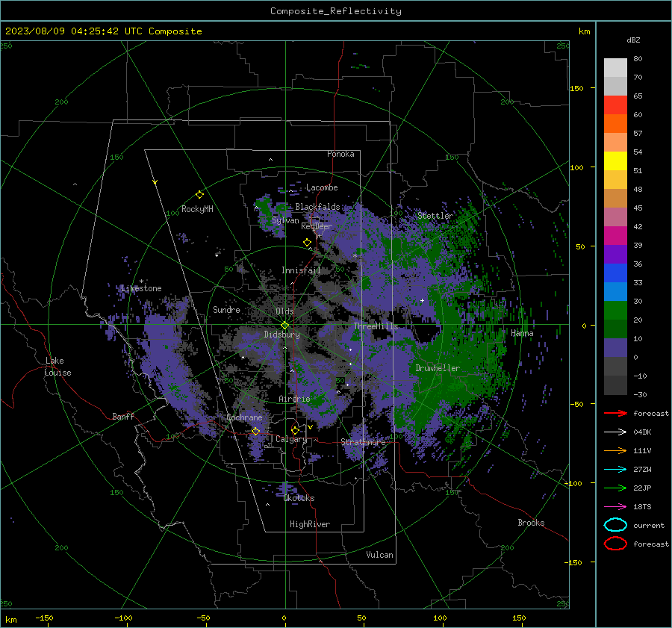Click the Blackfalds city label
This screenshot has width=672, height=628.
[317, 207]
